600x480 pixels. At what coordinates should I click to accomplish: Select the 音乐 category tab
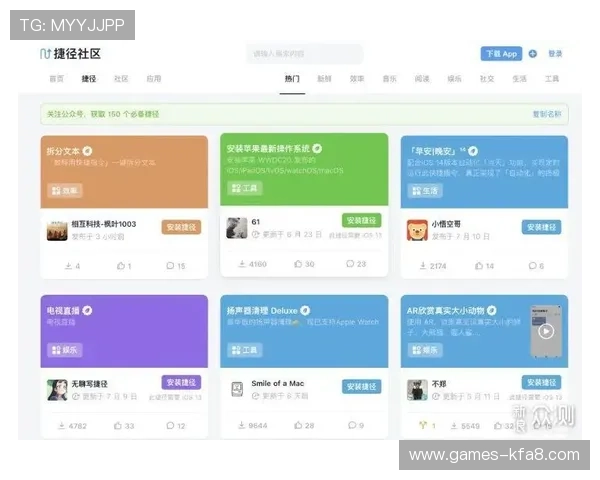[390, 79]
